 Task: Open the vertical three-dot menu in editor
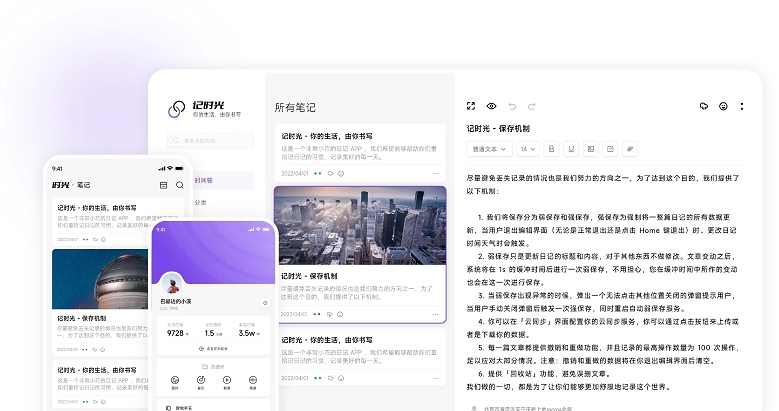[x=742, y=106]
